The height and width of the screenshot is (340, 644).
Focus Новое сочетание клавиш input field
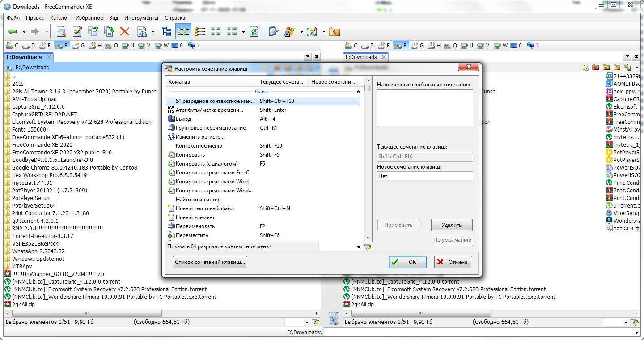(425, 176)
